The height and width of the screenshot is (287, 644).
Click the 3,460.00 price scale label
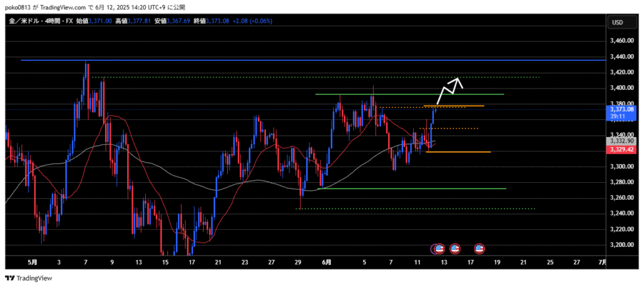tap(621, 41)
